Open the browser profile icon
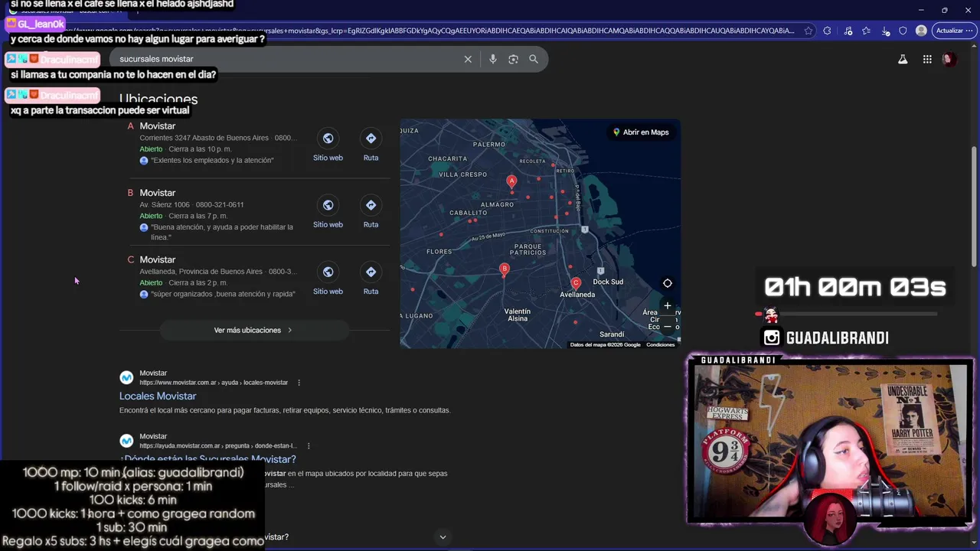 point(921,31)
